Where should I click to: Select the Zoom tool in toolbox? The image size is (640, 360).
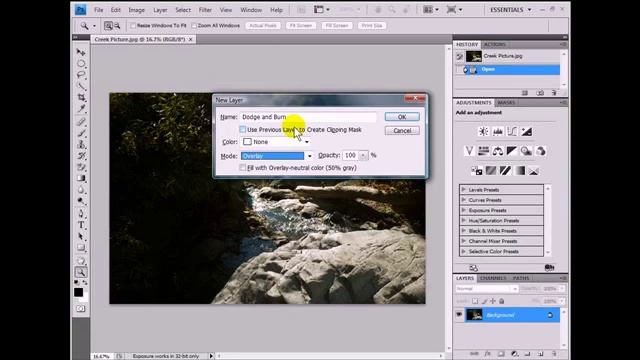pyautogui.click(x=81, y=272)
